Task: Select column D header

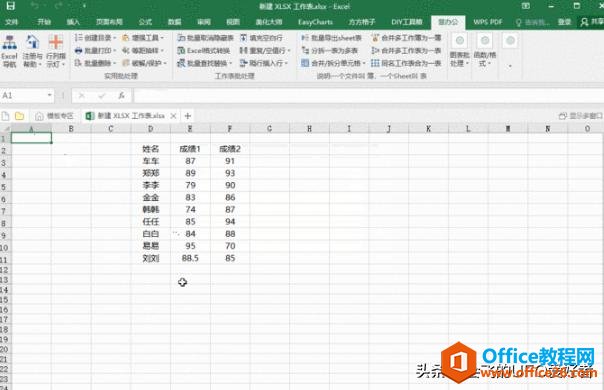Action: coord(151,129)
